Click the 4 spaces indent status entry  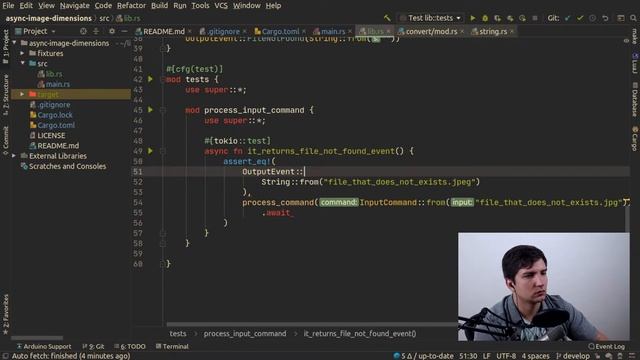tap(535, 356)
